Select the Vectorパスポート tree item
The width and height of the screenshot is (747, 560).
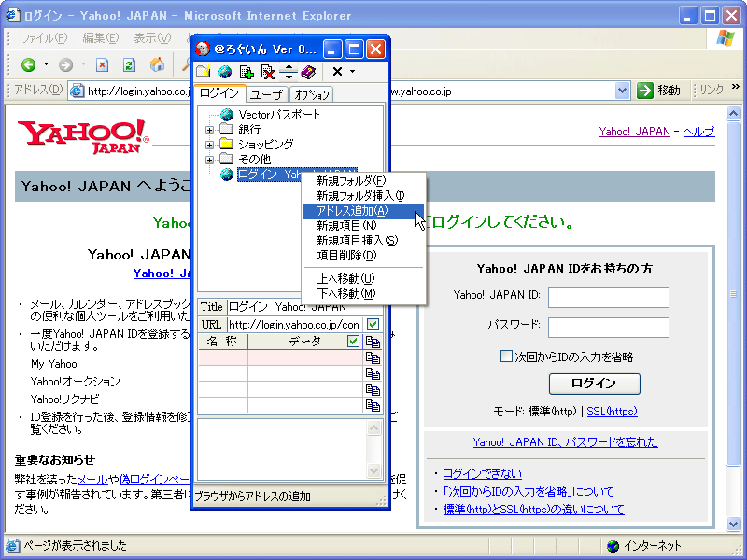(279, 114)
